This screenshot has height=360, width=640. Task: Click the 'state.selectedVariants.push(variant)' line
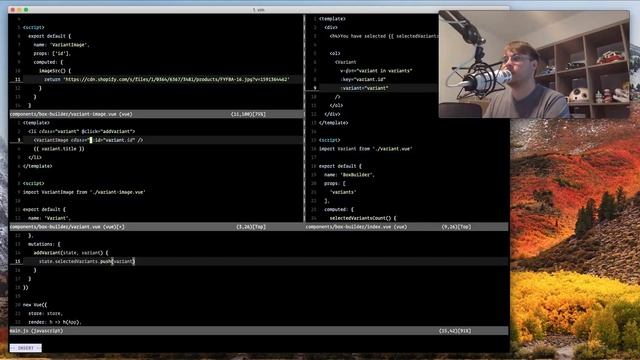[x=87, y=261]
